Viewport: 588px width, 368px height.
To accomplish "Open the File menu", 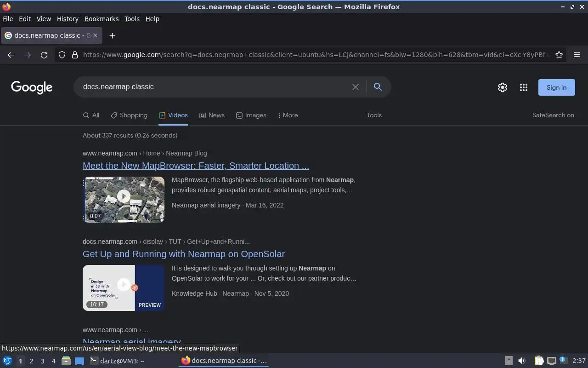I will [x=8, y=19].
